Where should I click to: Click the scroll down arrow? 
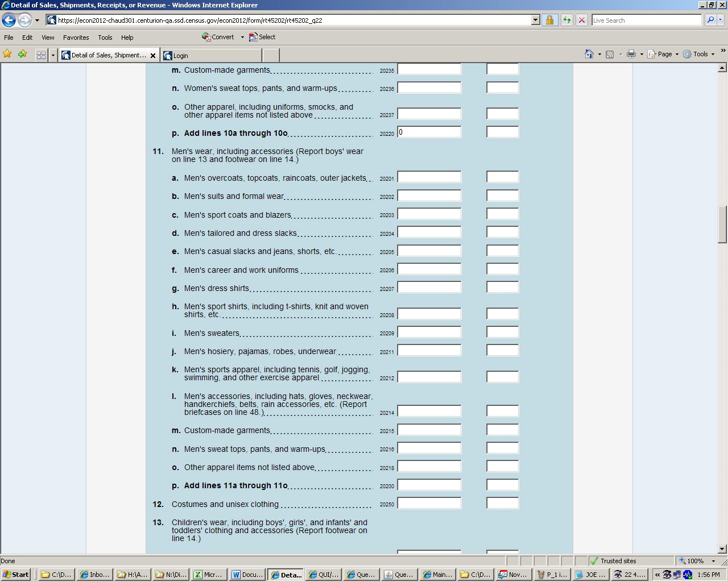pyautogui.click(x=722, y=549)
